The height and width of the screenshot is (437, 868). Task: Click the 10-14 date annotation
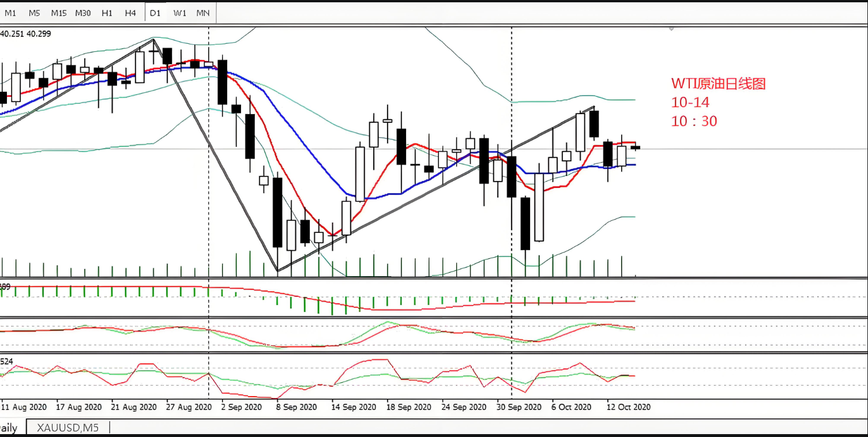690,103
